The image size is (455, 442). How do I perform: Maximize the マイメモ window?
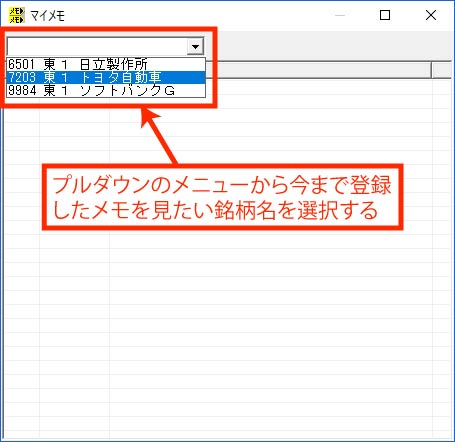click(385, 15)
